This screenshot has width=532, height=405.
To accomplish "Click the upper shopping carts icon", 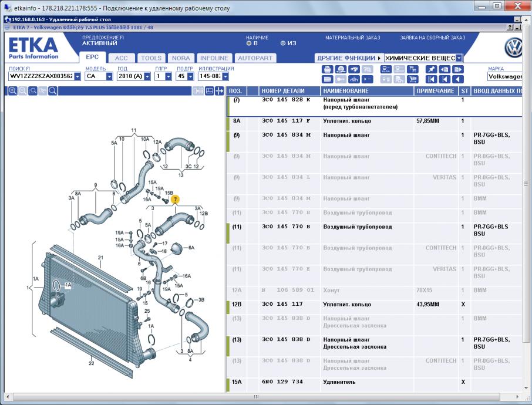I will pos(413,69).
